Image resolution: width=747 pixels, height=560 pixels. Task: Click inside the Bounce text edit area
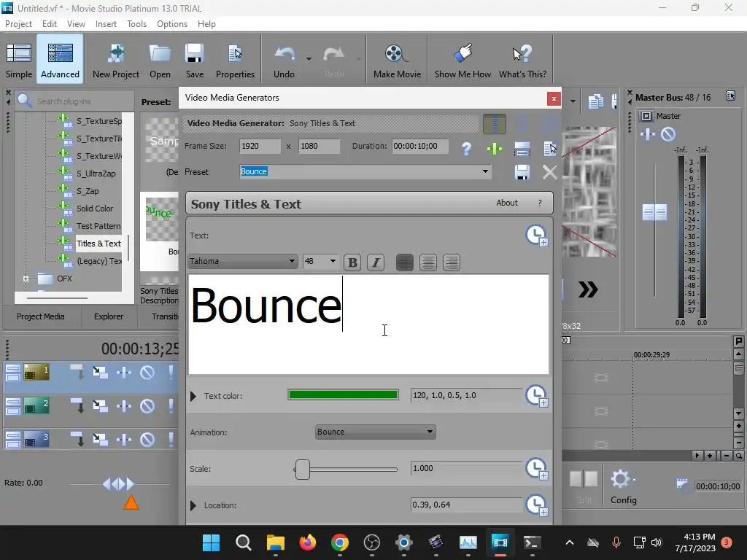pyautogui.click(x=368, y=324)
